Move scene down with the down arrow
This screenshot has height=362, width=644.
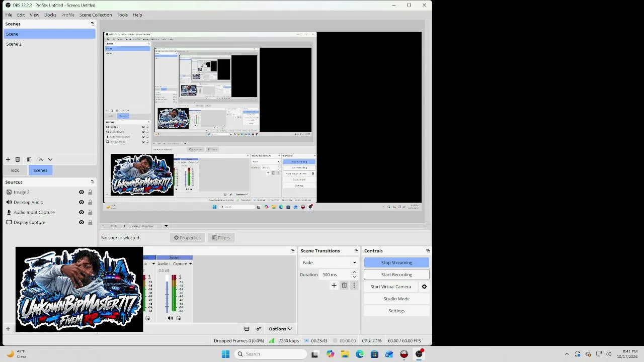coord(50,159)
